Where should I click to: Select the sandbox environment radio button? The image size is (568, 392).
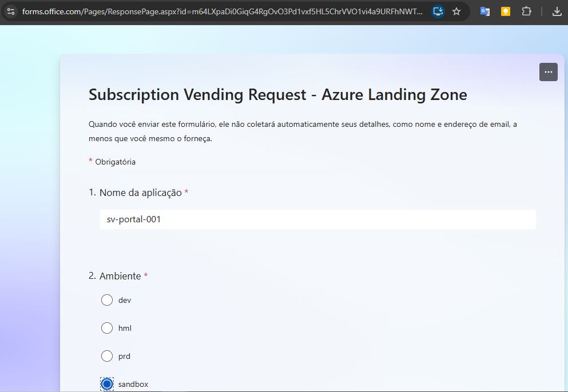coord(107,384)
